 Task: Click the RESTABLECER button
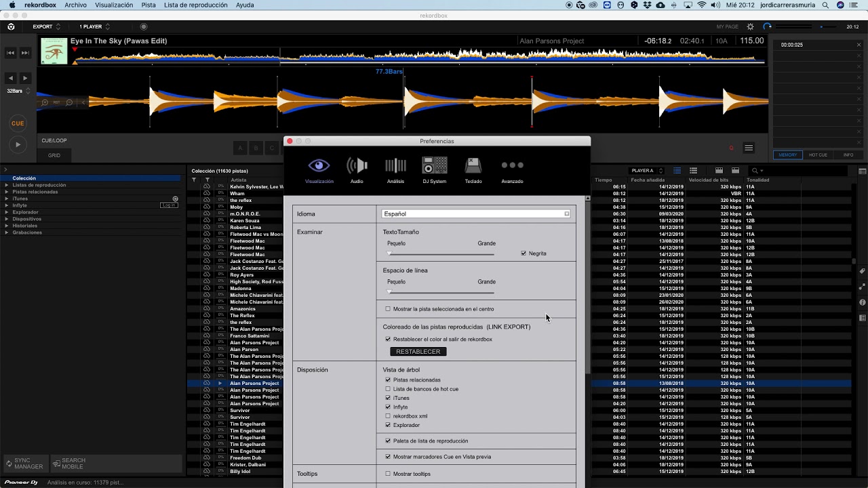pyautogui.click(x=418, y=352)
